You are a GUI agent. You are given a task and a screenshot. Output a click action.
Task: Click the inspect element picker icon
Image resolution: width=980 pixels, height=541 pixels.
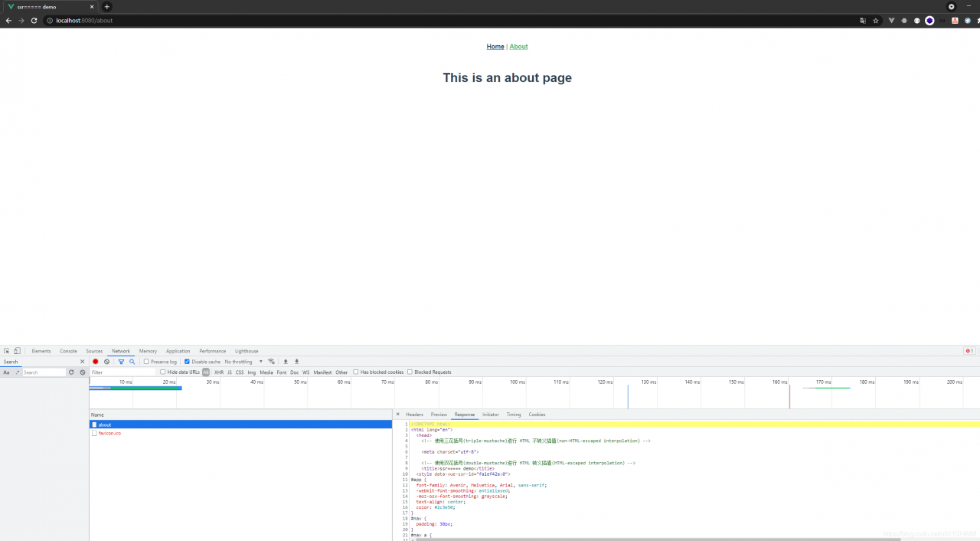click(x=7, y=351)
